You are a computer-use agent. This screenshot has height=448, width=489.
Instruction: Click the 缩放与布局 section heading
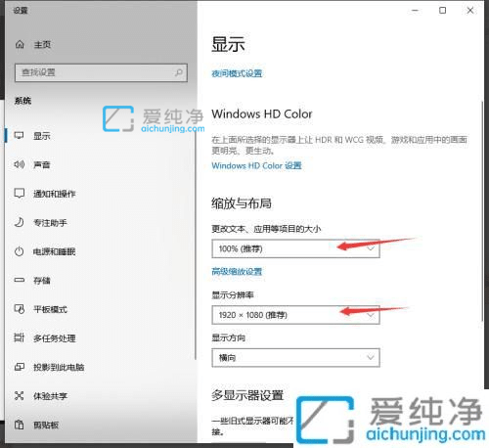click(242, 203)
